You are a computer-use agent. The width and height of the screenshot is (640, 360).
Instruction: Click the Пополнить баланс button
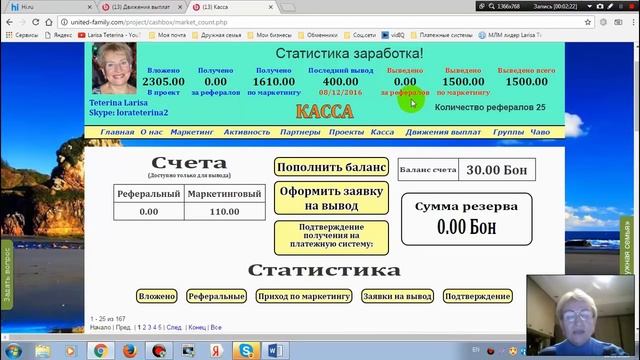[331, 167]
